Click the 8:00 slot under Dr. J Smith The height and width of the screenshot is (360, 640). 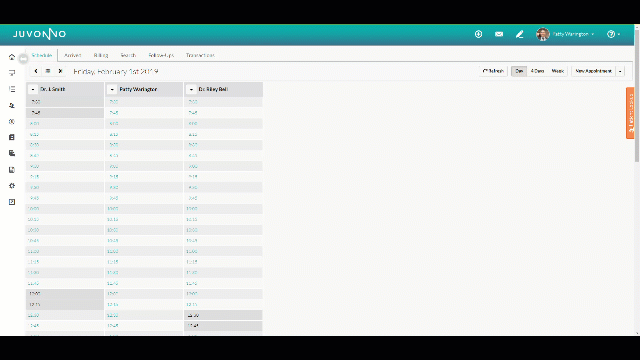click(65, 123)
